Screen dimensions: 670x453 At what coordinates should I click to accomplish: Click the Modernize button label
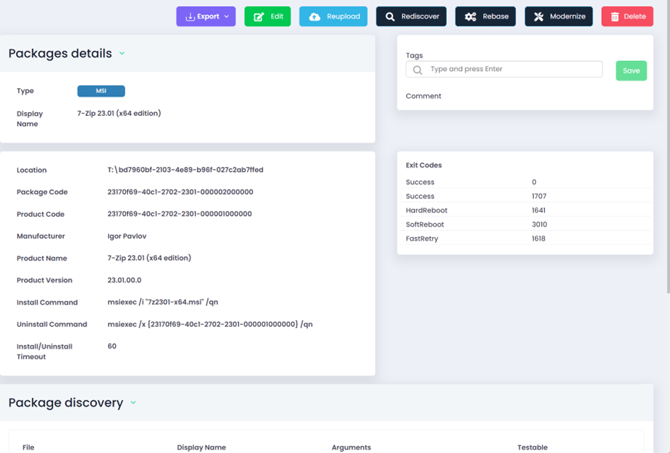click(x=567, y=17)
